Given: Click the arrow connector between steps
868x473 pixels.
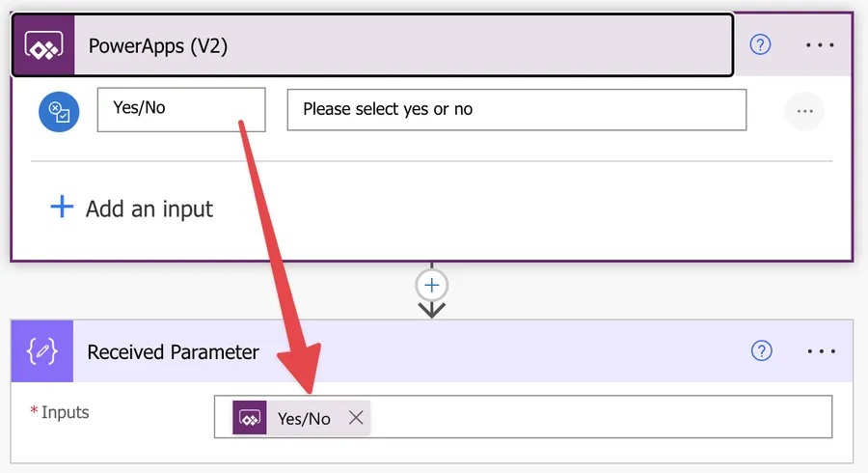Looking at the screenshot, I should click(x=431, y=309).
